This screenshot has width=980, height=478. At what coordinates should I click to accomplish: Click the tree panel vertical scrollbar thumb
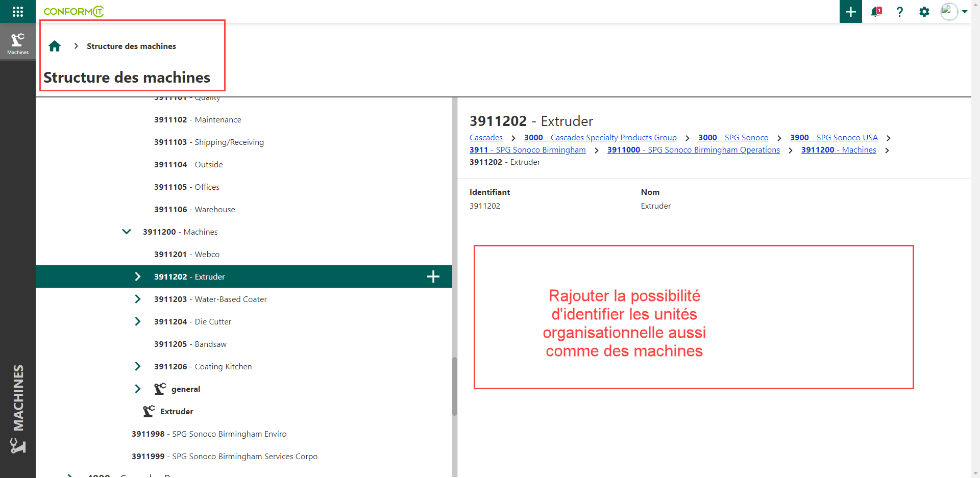[x=454, y=386]
